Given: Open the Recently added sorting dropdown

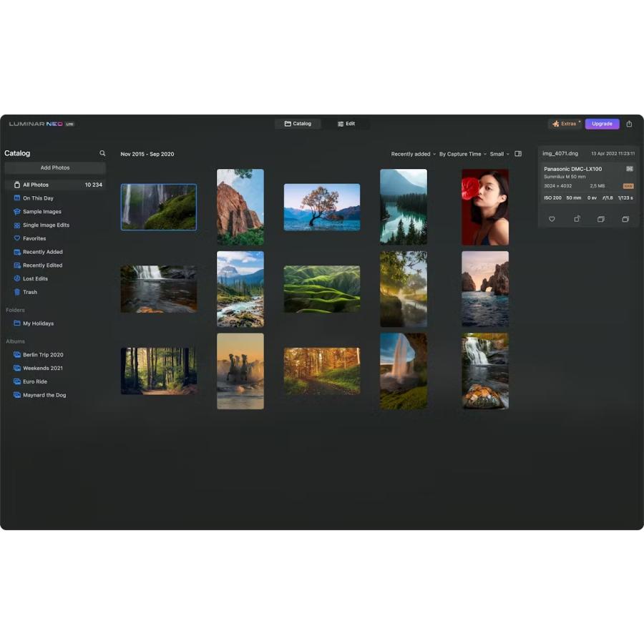Looking at the screenshot, I should point(413,154).
